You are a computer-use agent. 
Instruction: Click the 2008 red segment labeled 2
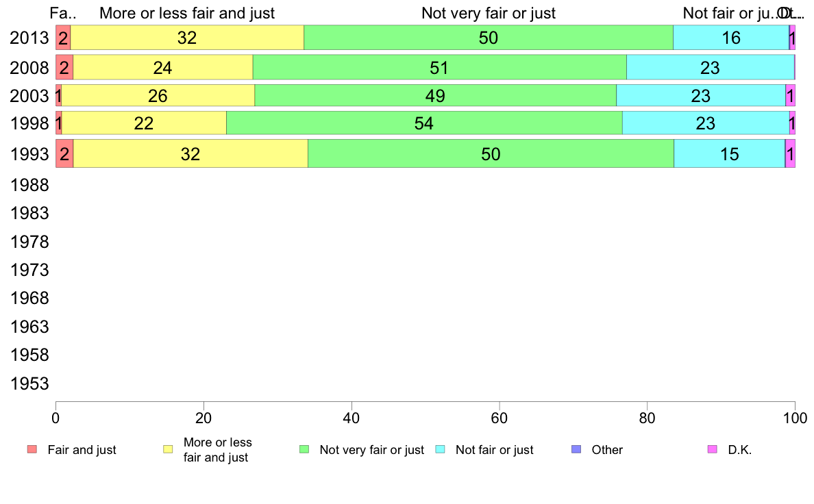(x=64, y=68)
